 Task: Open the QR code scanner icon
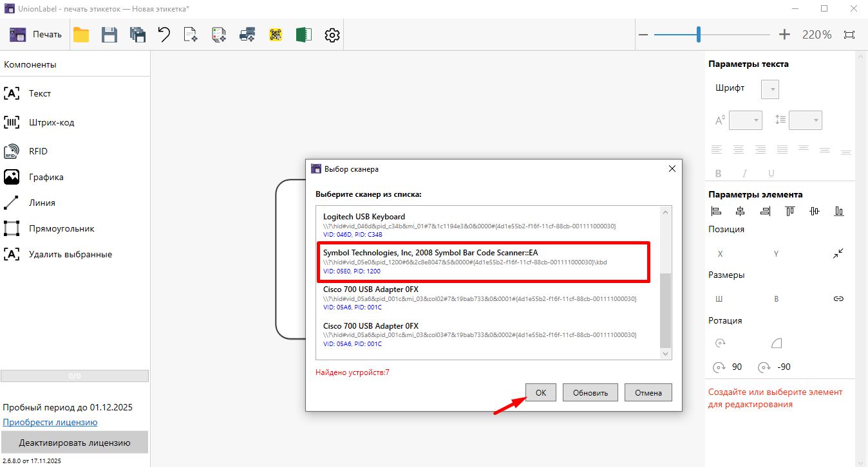[x=276, y=35]
